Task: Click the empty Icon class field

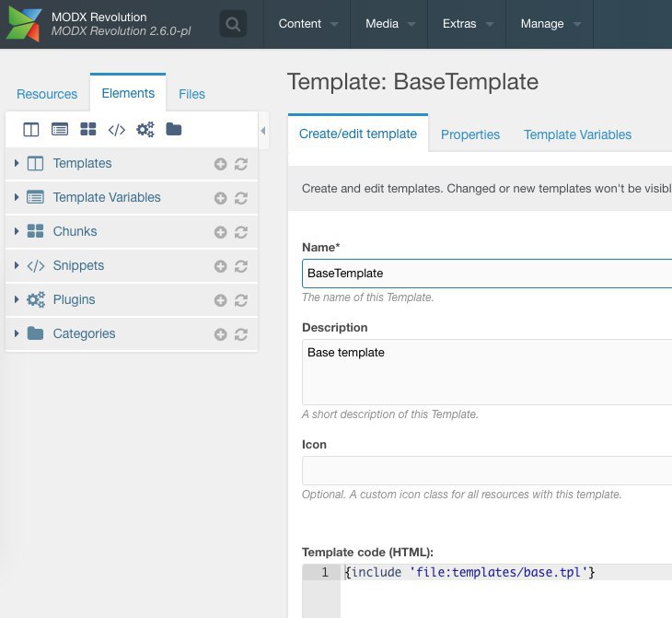Action: [487, 471]
